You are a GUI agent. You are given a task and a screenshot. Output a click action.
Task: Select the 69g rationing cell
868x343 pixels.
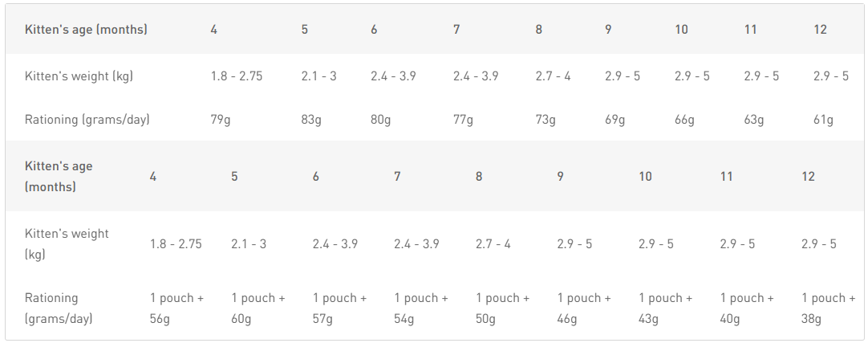click(x=615, y=120)
